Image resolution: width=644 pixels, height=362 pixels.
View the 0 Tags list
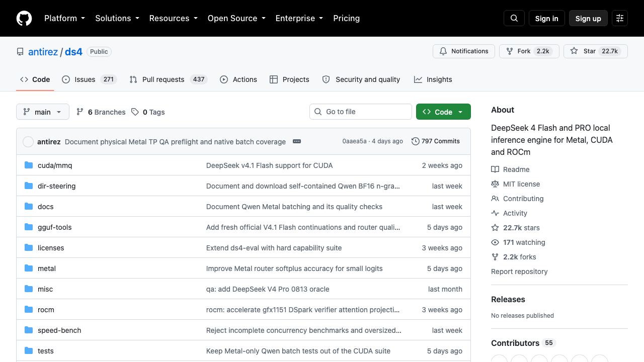148,112
